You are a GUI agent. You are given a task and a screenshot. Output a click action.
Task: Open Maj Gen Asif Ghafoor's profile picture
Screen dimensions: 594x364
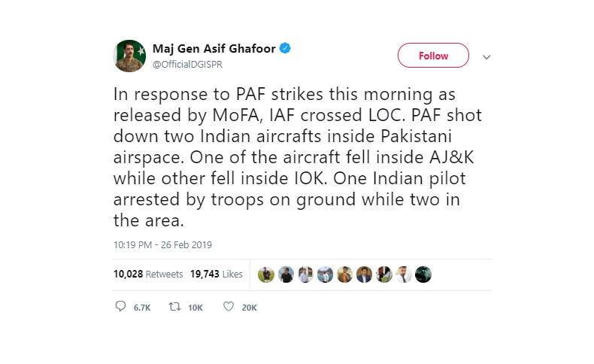click(x=129, y=56)
